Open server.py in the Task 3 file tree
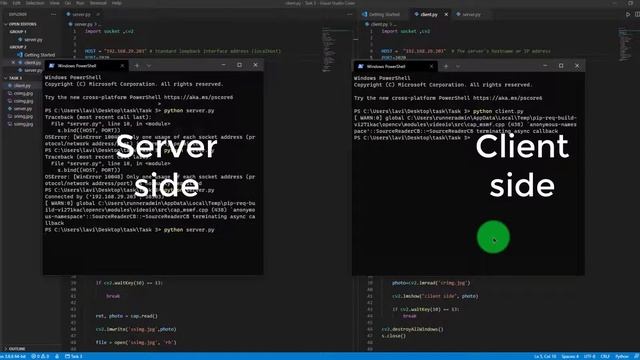Image resolution: width=640 pixels, height=360 pixels. pyautogui.click(x=23, y=109)
